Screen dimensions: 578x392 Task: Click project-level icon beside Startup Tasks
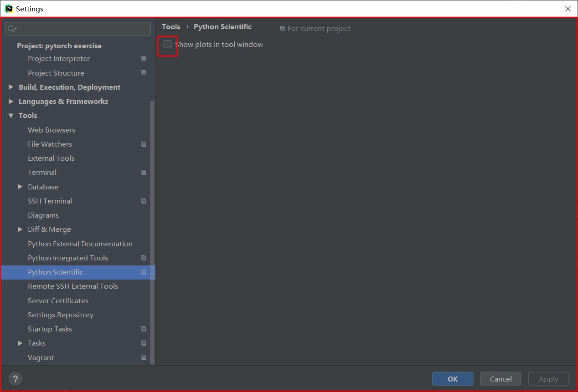click(x=143, y=329)
